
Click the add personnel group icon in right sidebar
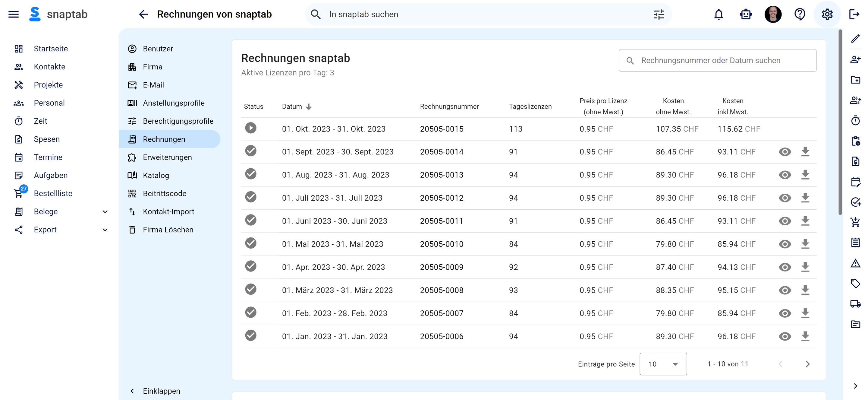click(x=855, y=100)
